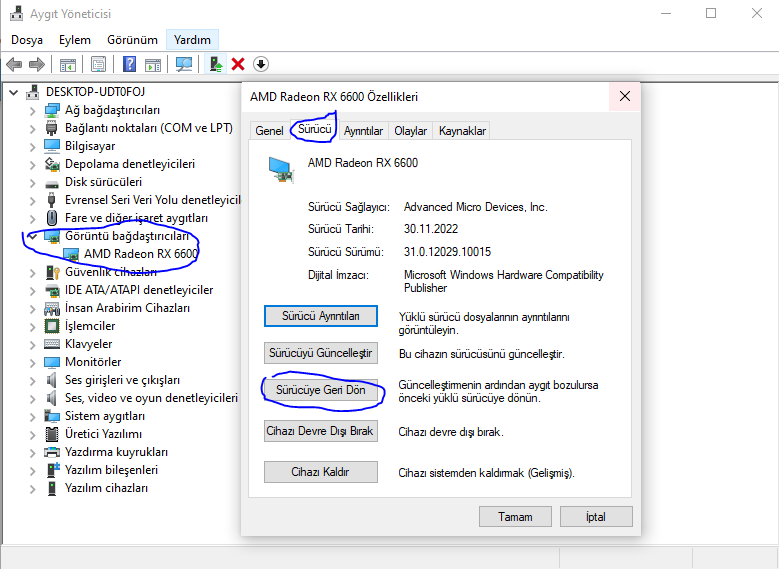Collapse Görüntü bağdaştırıcıları category
Image resolution: width=779 pixels, height=569 pixels.
coord(32,236)
